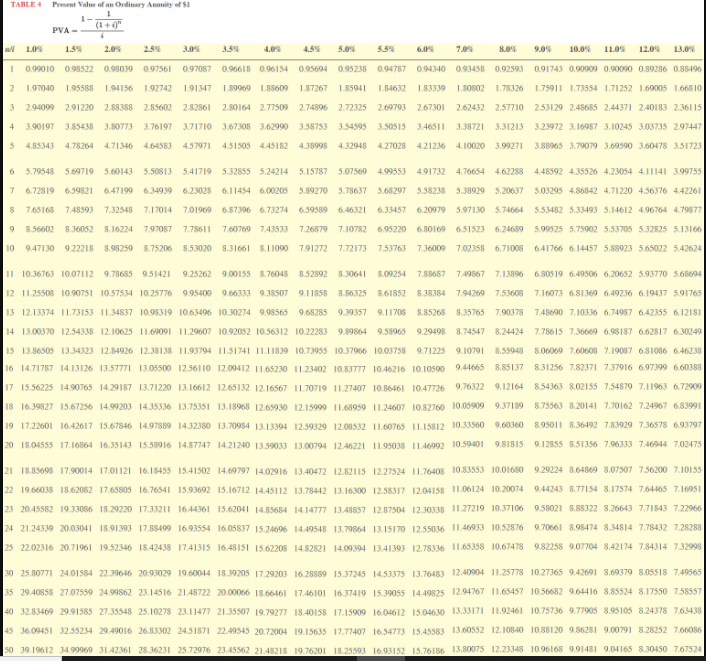This screenshot has height=661, width=706.
Task: Click the value '9.10791' in row 15
Action: point(471,350)
